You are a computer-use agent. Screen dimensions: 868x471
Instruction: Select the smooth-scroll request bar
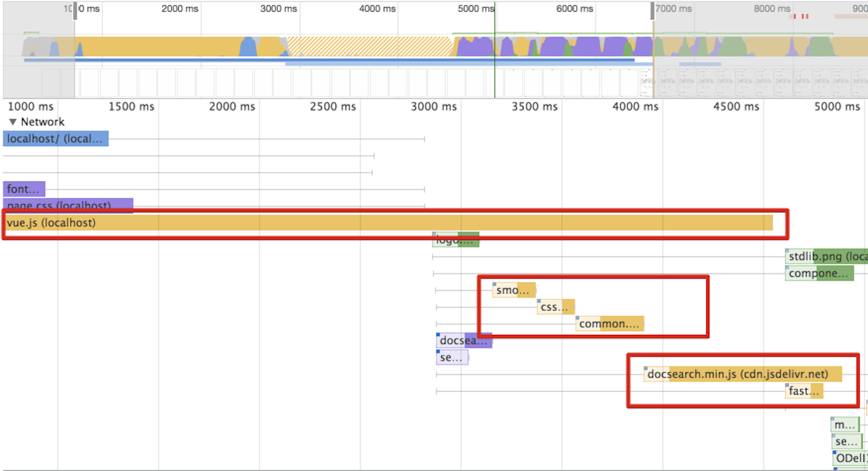[514, 290]
